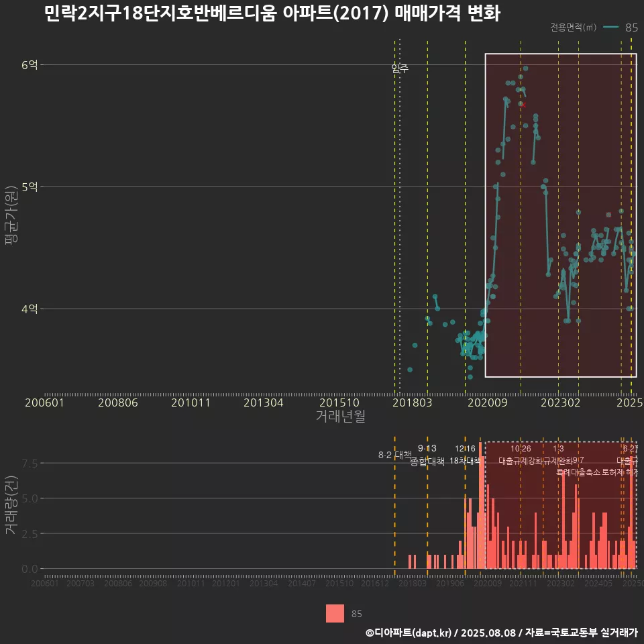Click the 6.27 policy date annotation
The image size is (644, 644).
[x=631, y=449]
